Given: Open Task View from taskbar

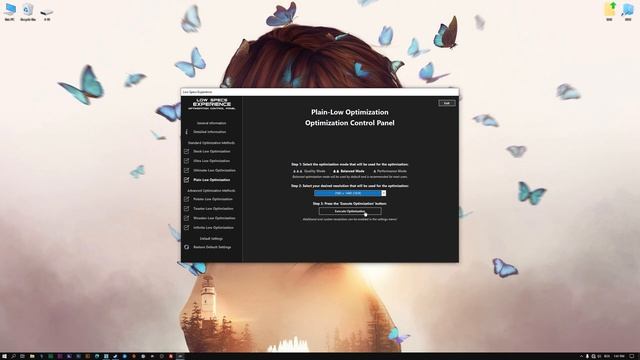Looking at the screenshot, I should 22,356.
